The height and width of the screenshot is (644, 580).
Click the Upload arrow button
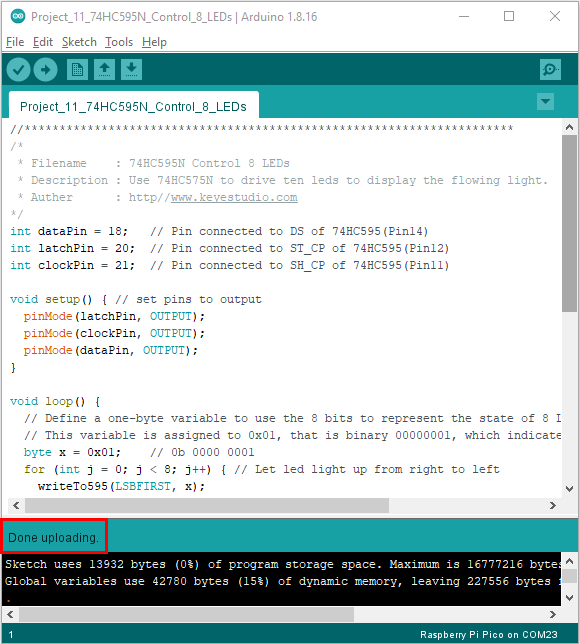(x=45, y=69)
